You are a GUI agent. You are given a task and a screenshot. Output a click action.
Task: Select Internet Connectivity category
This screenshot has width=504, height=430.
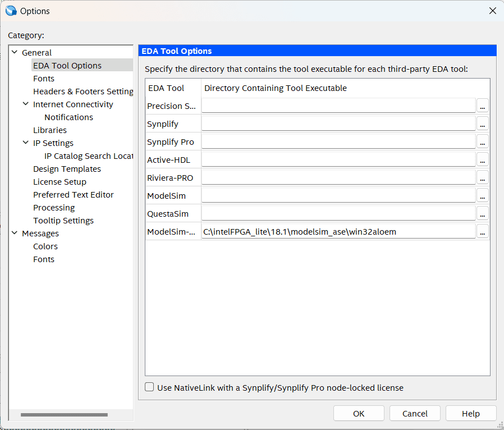tap(73, 104)
